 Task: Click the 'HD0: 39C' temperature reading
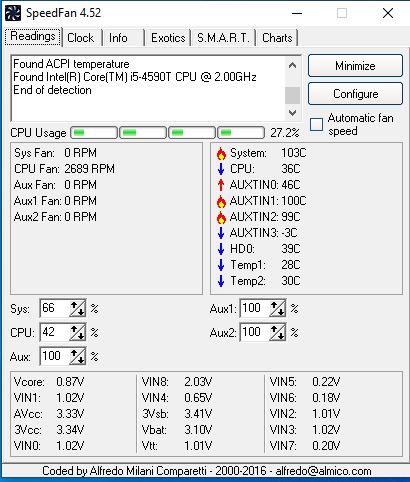pyautogui.click(x=265, y=249)
